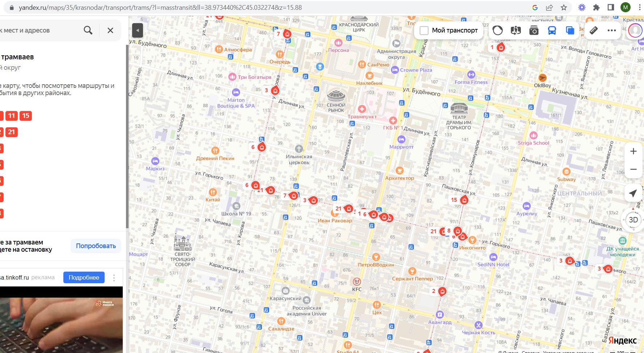Viewport: 644px width, 353px height.
Task: Enable the Мой транспорт checkbox
Action: click(x=424, y=31)
